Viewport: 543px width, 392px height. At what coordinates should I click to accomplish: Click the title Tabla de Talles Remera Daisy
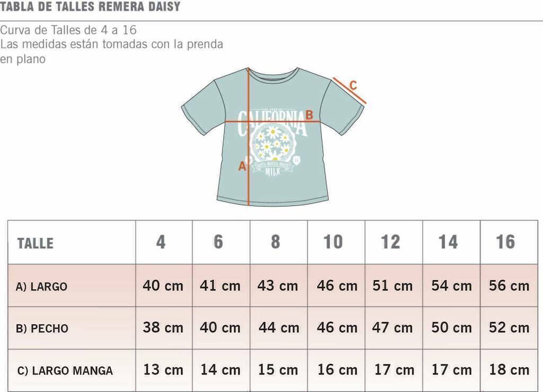coord(90,6)
